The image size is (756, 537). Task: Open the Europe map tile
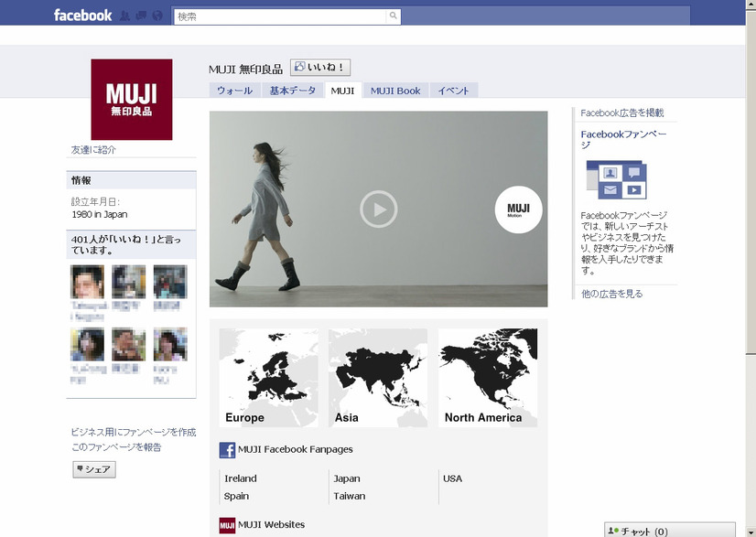(x=268, y=378)
